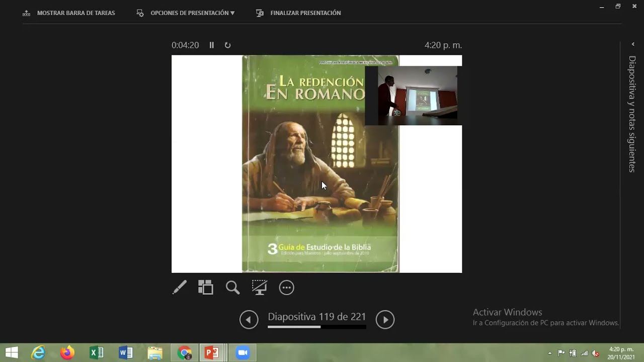Show hidden system tray icons
Image resolution: width=644 pixels, height=362 pixels.
(549, 353)
